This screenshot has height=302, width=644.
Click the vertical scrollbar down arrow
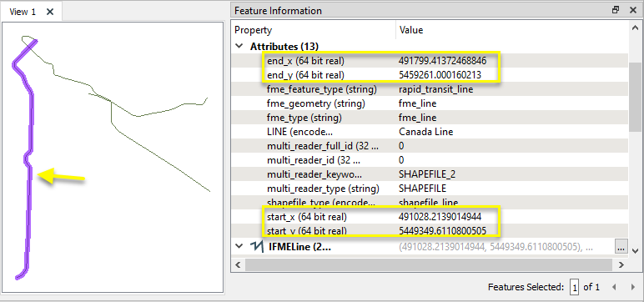tap(635, 250)
